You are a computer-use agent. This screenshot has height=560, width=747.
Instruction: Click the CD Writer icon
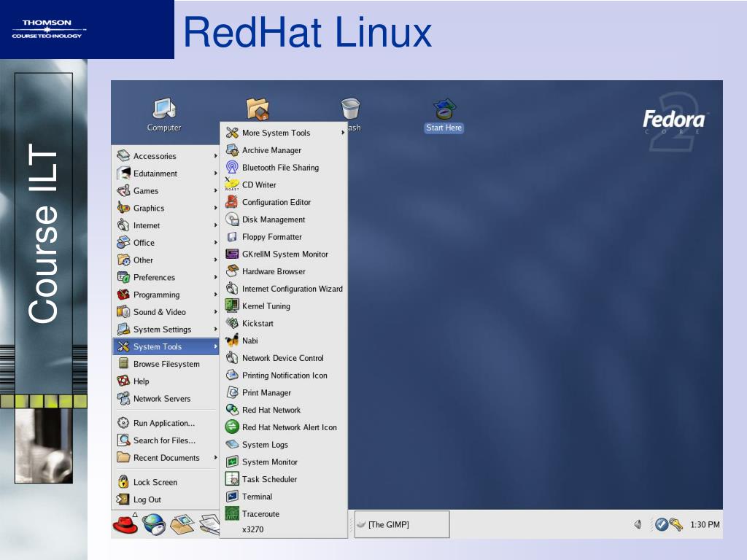[232, 184]
